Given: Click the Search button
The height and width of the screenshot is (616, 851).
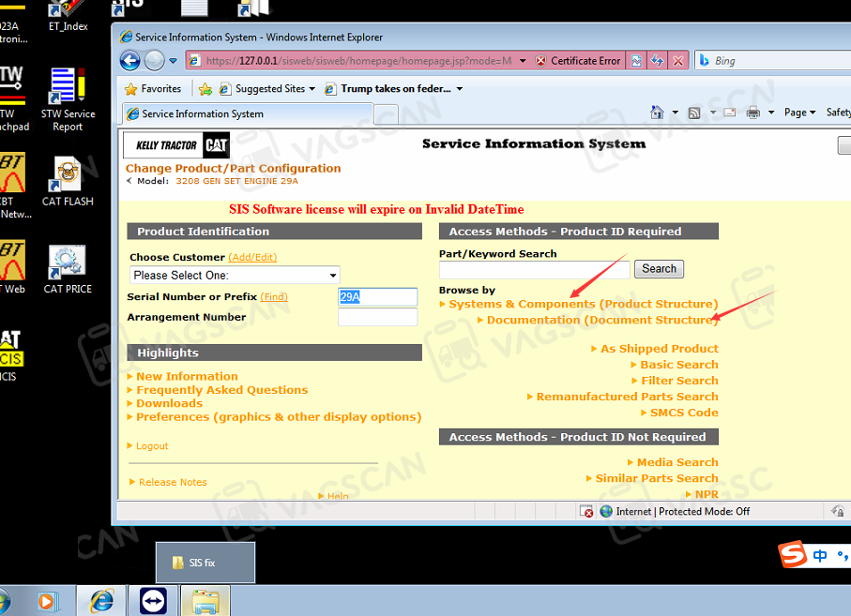Looking at the screenshot, I should tap(659, 269).
